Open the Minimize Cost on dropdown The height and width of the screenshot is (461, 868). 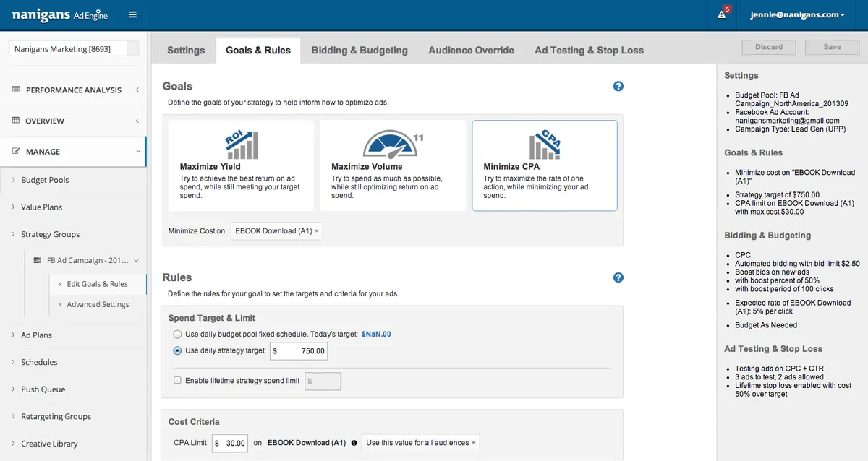(x=277, y=231)
